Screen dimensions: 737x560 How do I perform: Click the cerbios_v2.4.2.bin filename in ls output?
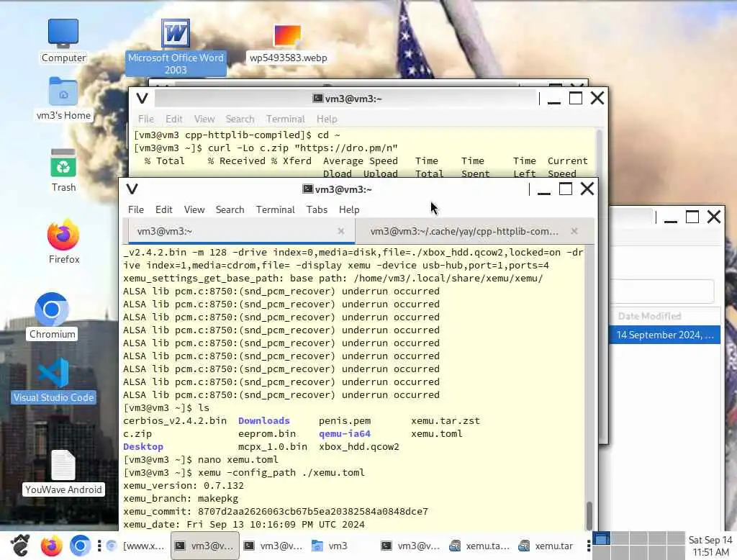[x=175, y=421]
